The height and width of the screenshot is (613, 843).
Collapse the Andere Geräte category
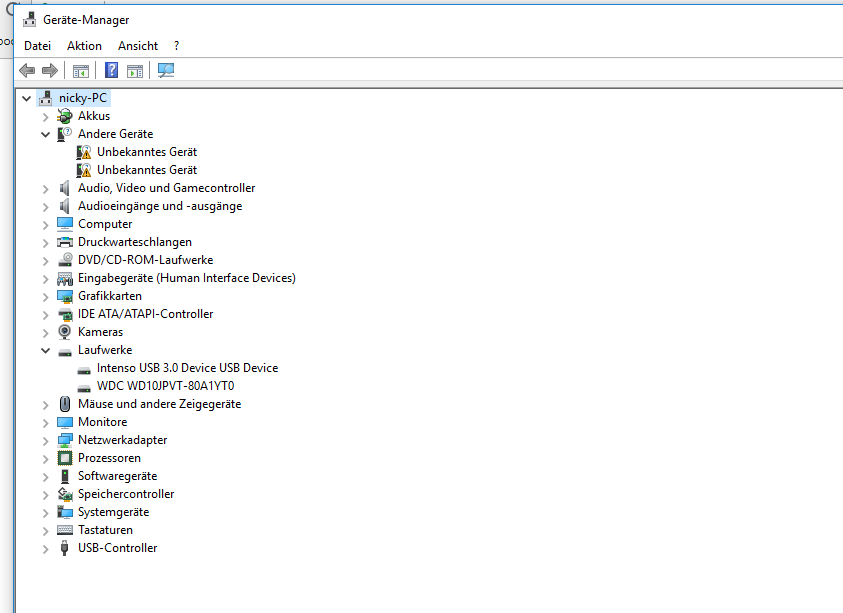tap(45, 134)
